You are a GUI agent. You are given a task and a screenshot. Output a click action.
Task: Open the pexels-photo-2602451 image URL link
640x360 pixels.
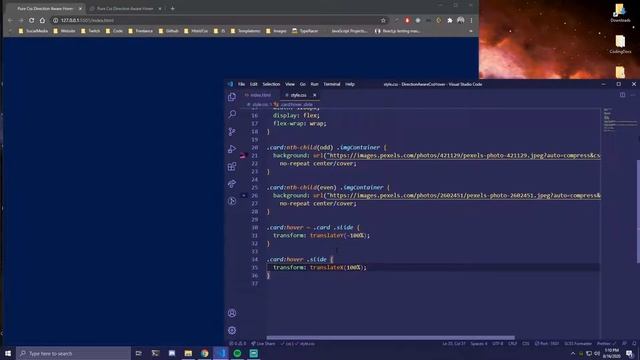[464, 196]
